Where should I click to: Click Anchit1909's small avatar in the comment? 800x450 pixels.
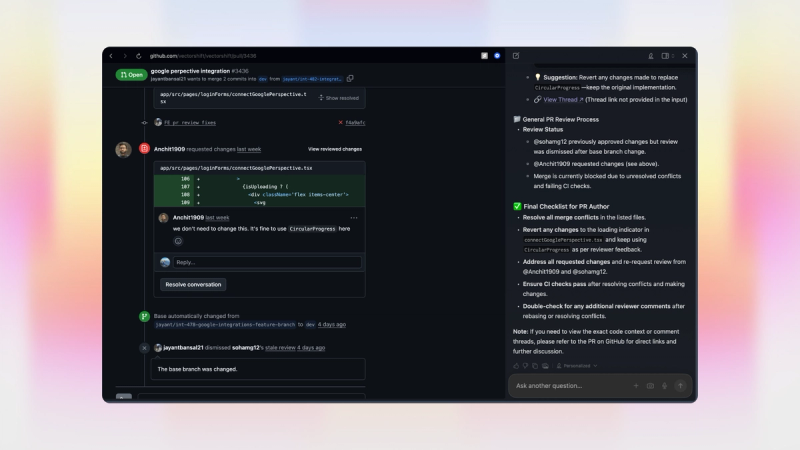click(163, 218)
